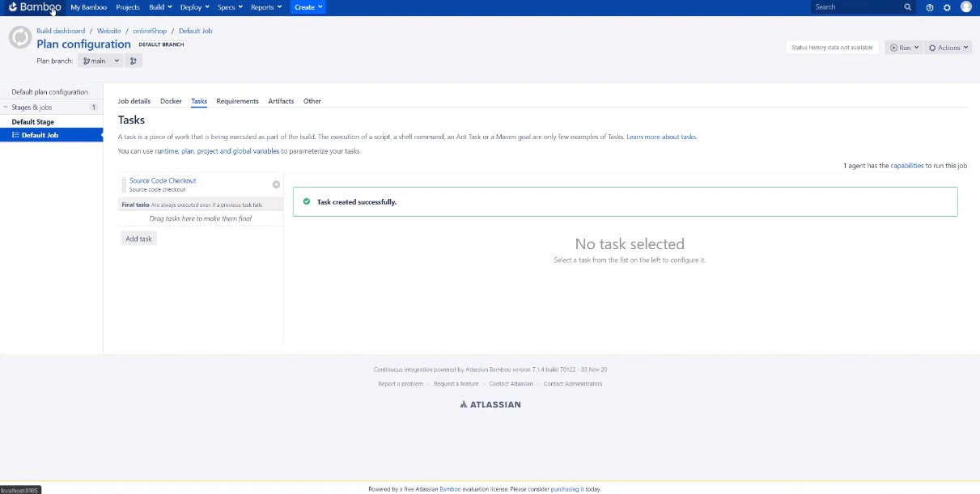Open the Actions dropdown
Viewport: 980px width, 494px height.
tap(948, 47)
